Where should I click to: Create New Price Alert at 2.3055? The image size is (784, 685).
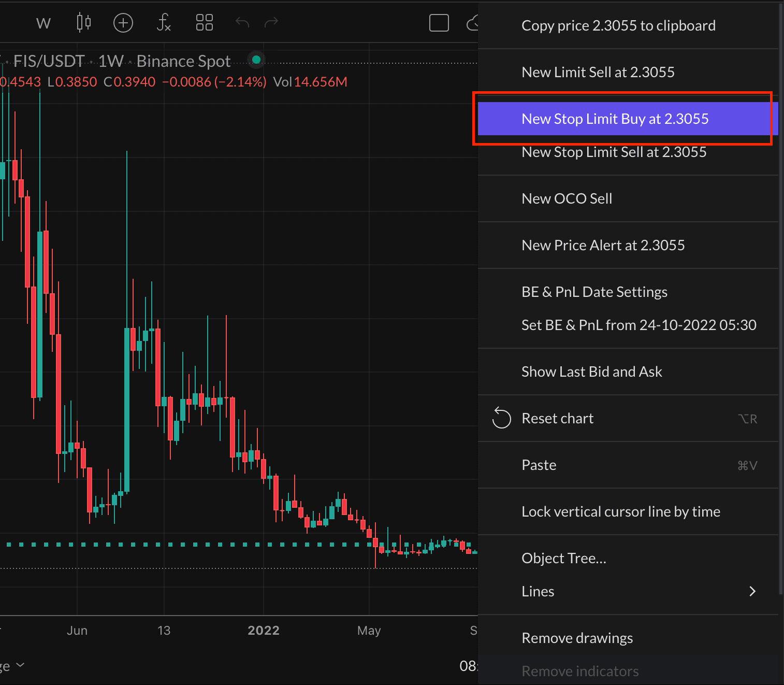coord(628,245)
